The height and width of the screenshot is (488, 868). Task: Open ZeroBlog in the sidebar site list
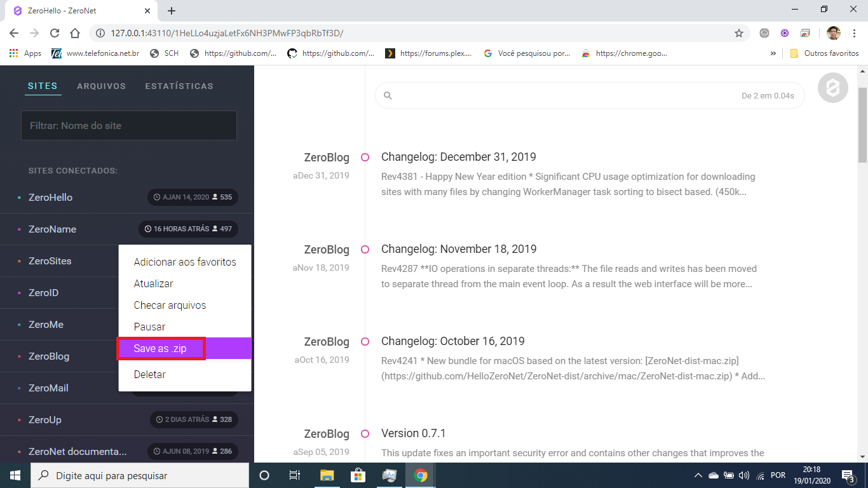coord(49,356)
